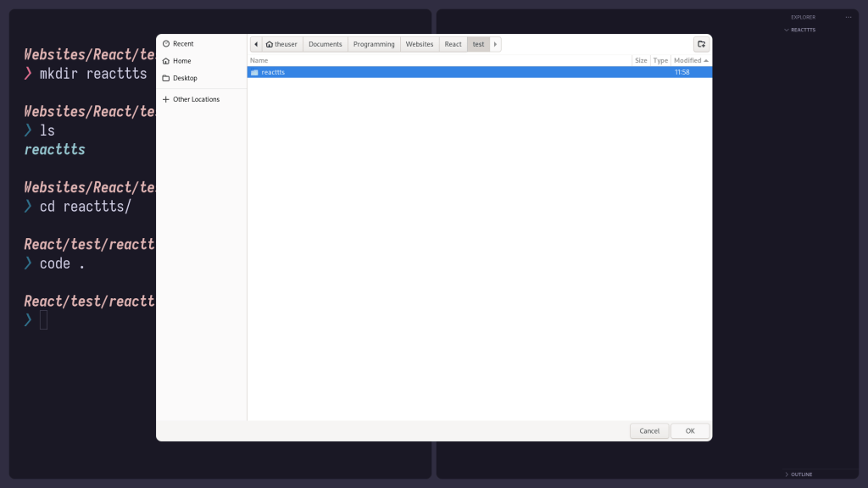
Task: Jump to Documents in the path bar
Action: click(x=325, y=44)
